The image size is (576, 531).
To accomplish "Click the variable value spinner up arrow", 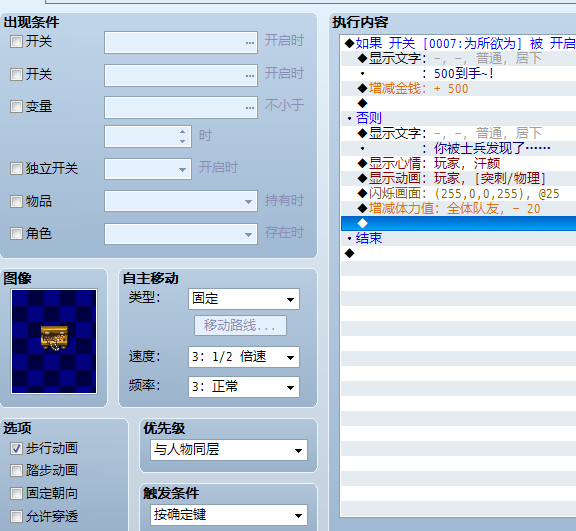I will tap(182, 132).
